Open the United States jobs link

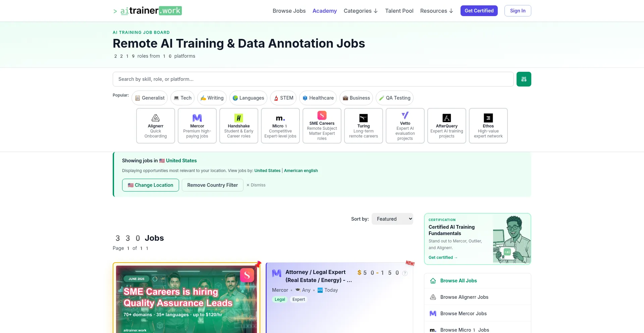coord(267,171)
